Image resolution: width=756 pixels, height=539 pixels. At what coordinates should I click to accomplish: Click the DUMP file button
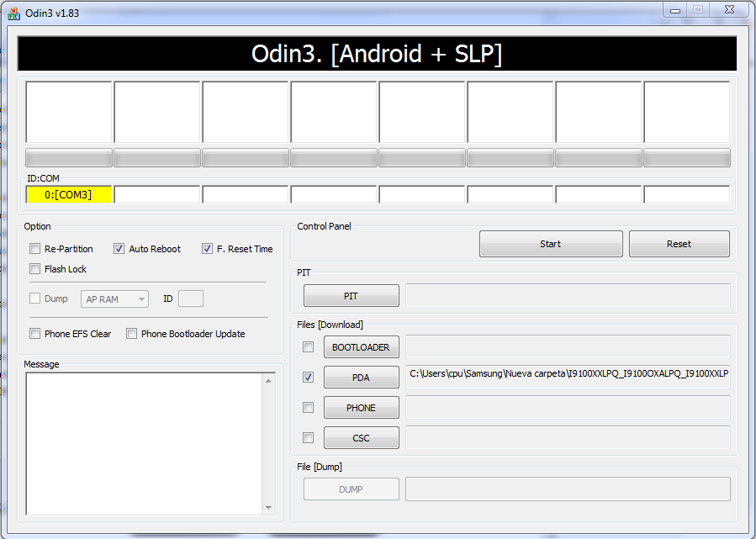[351, 489]
